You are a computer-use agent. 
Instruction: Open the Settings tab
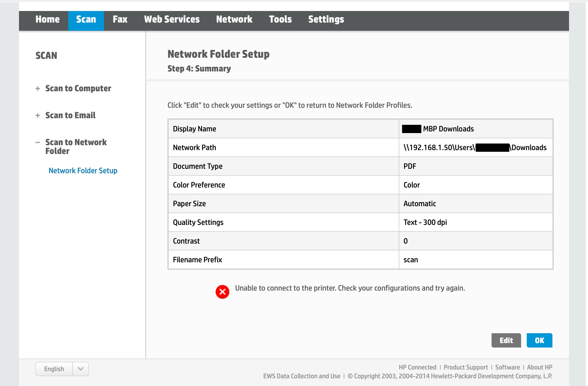[x=326, y=20]
